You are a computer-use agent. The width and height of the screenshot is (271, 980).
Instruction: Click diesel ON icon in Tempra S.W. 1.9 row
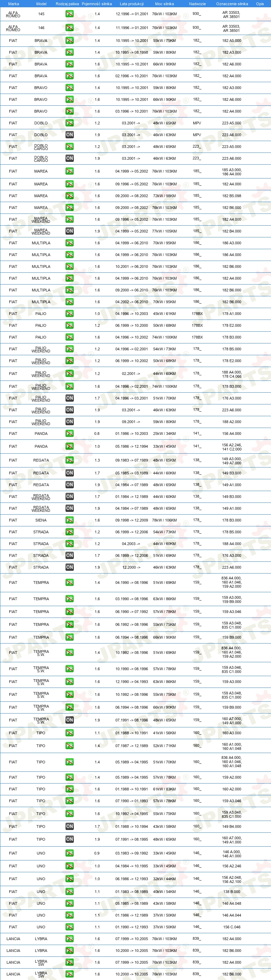point(69,720)
